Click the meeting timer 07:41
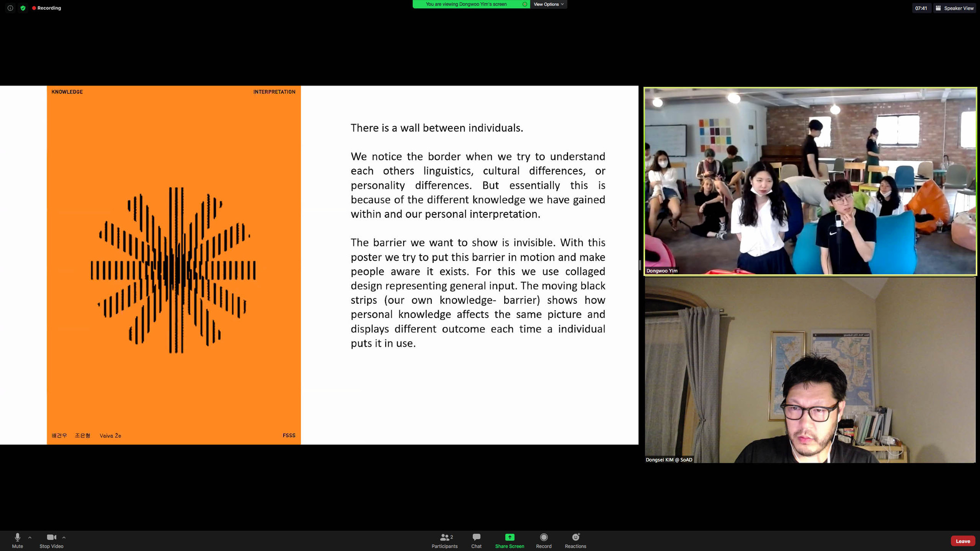The image size is (980, 551). click(x=921, y=8)
